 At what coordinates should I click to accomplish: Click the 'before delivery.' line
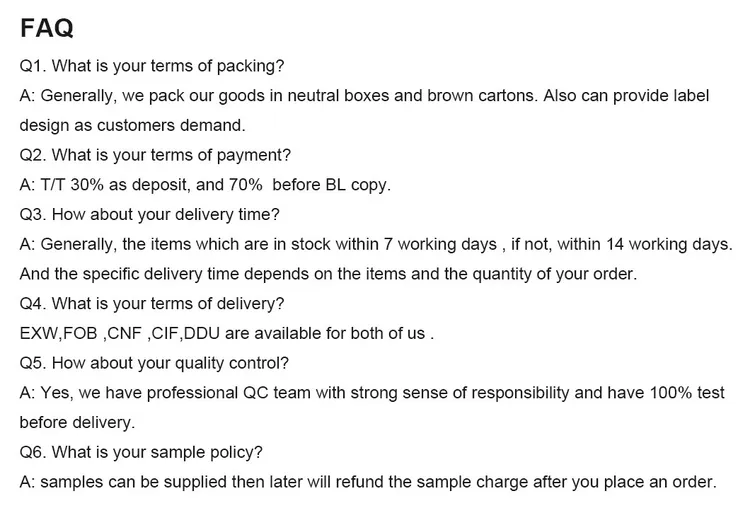(x=77, y=423)
